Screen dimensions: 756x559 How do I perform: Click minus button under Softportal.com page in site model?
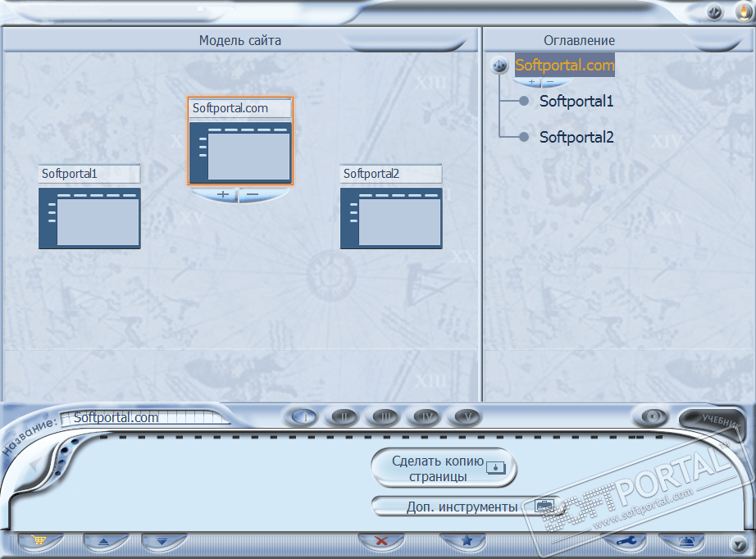254,194
